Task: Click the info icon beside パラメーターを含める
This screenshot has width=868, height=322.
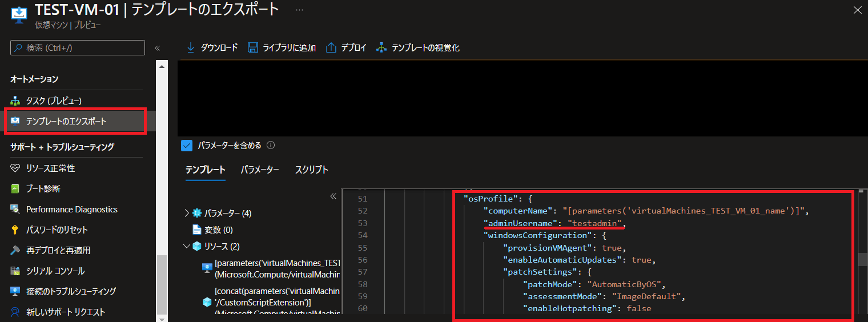Action: (271, 146)
